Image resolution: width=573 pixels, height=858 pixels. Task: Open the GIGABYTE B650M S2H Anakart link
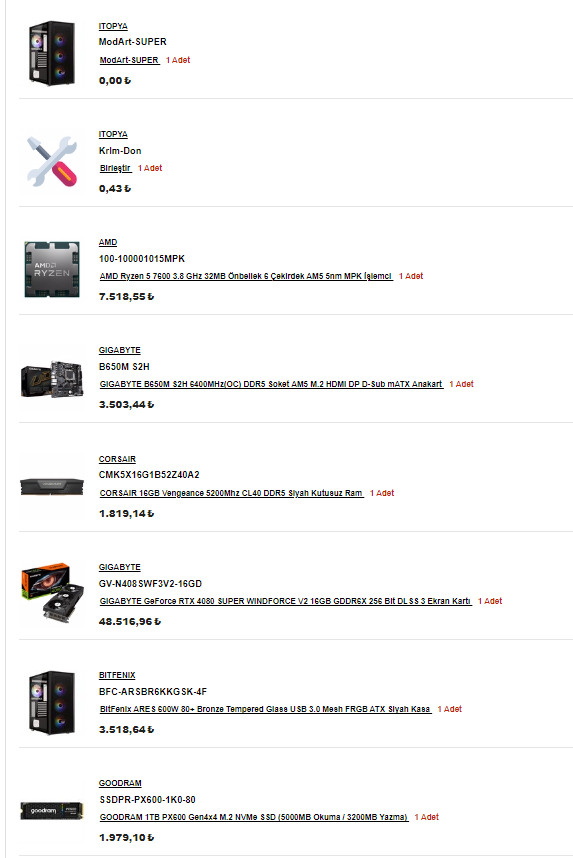pos(271,384)
